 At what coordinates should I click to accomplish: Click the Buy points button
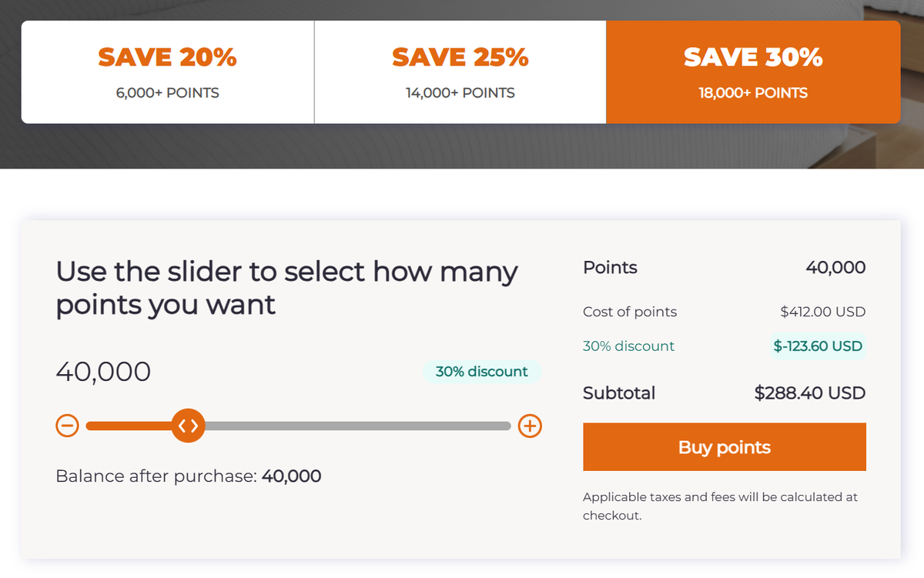725,447
